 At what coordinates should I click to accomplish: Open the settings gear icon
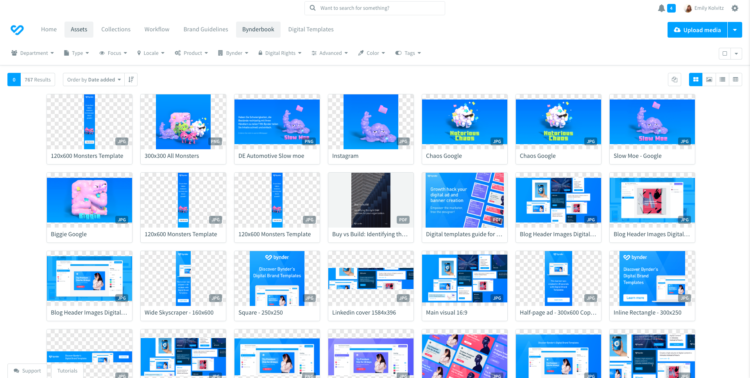coord(735,8)
